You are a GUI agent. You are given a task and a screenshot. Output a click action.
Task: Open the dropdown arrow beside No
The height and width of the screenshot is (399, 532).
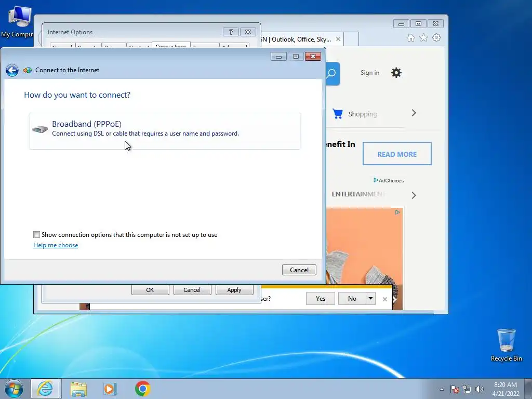click(370, 299)
